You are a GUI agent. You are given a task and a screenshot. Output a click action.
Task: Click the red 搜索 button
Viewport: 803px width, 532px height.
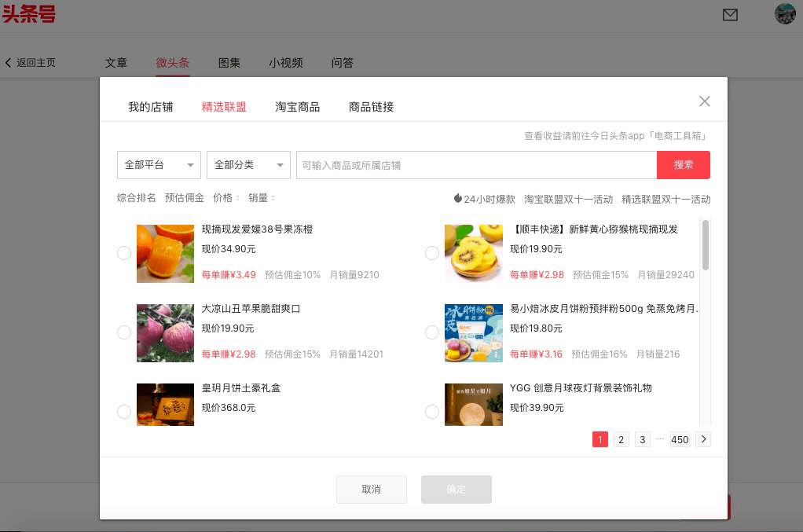[x=683, y=165]
